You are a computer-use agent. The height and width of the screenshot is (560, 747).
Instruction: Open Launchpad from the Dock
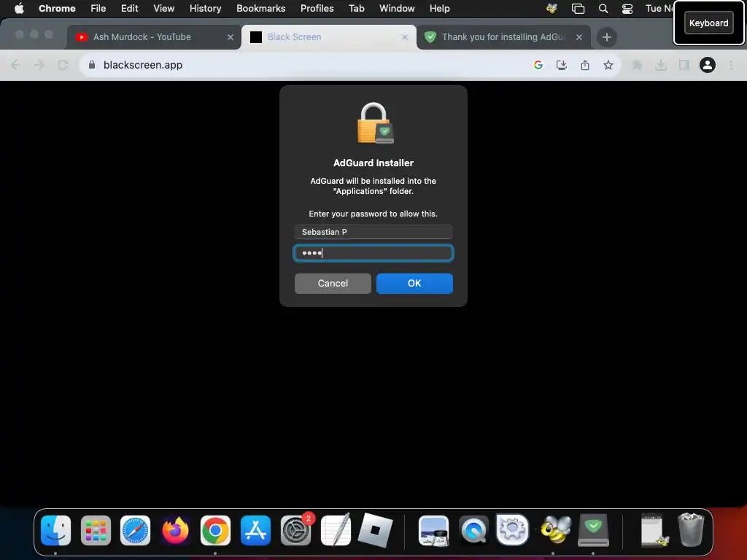pyautogui.click(x=96, y=531)
